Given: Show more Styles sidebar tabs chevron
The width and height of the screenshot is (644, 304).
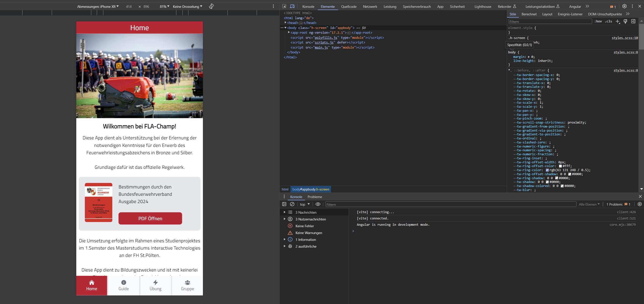Looking at the screenshot, I should (x=628, y=14).
